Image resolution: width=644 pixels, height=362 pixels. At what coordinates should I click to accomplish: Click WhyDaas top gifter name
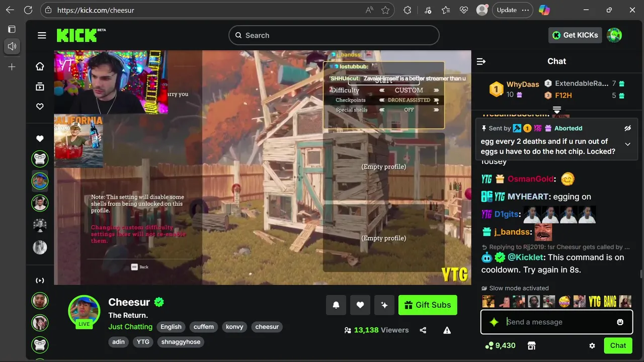click(523, 84)
